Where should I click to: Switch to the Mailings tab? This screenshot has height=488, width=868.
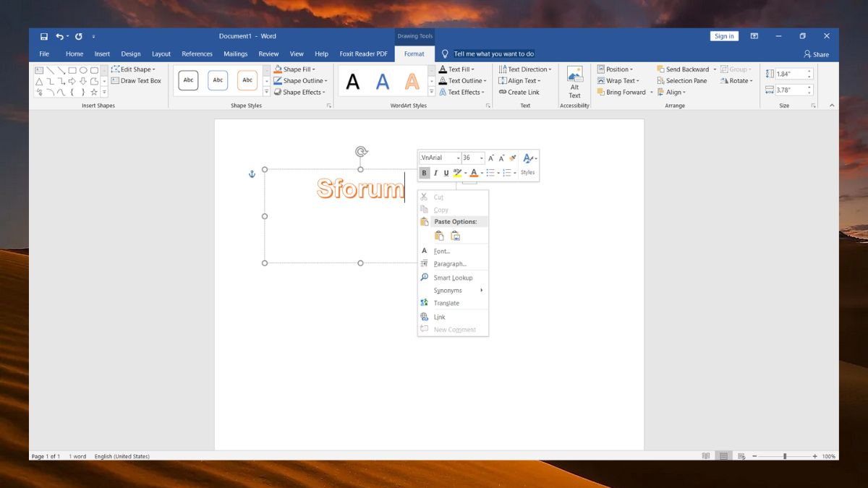click(x=236, y=54)
